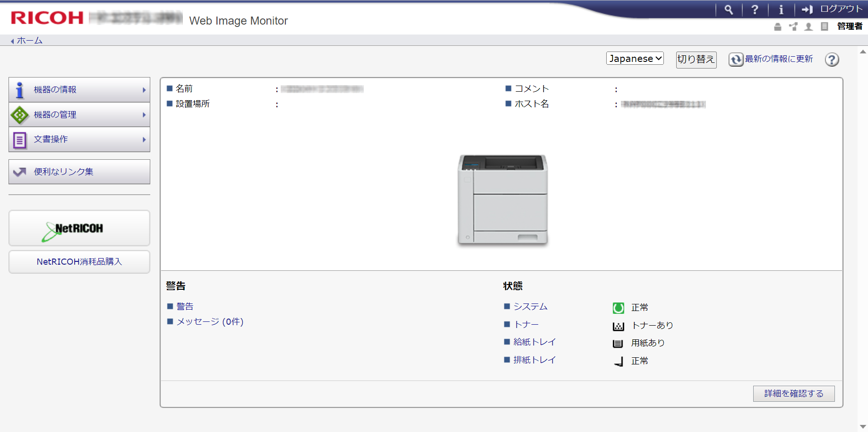Expand 文書操作 submenu arrow
This screenshot has height=432, width=868.
point(144,139)
